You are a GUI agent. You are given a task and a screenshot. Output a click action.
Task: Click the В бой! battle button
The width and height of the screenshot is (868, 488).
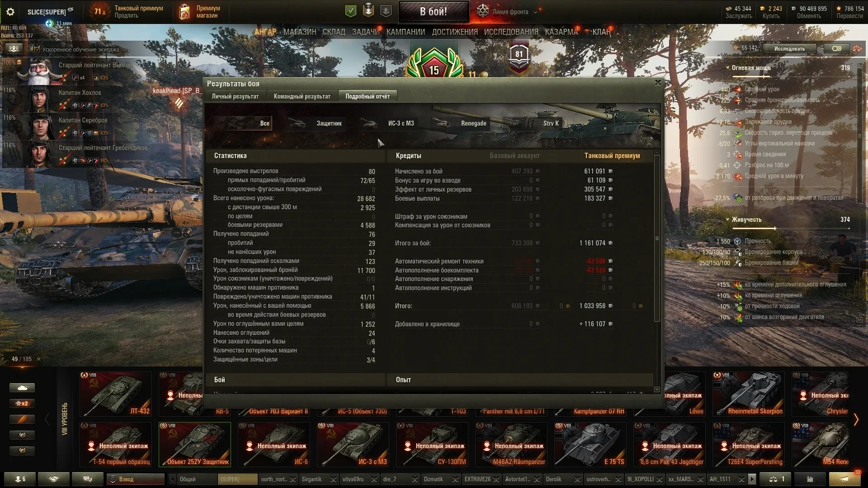tap(434, 12)
